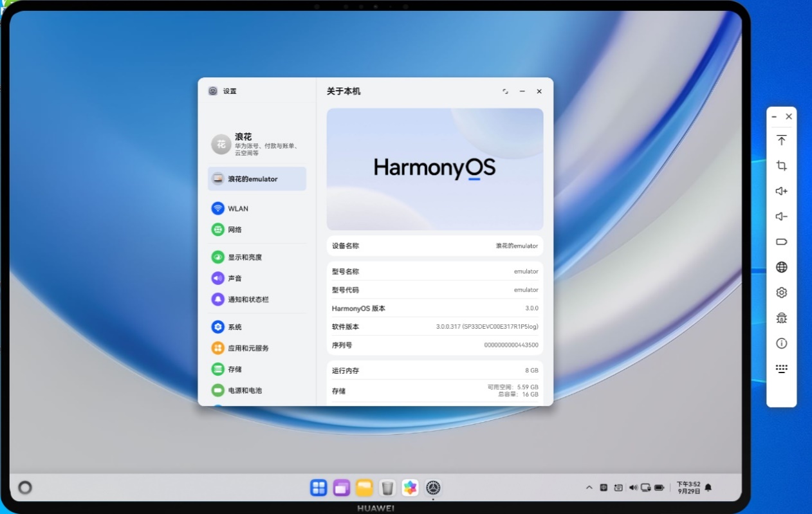Click the battery tray icon
This screenshot has width=812, height=514.
[x=659, y=488]
